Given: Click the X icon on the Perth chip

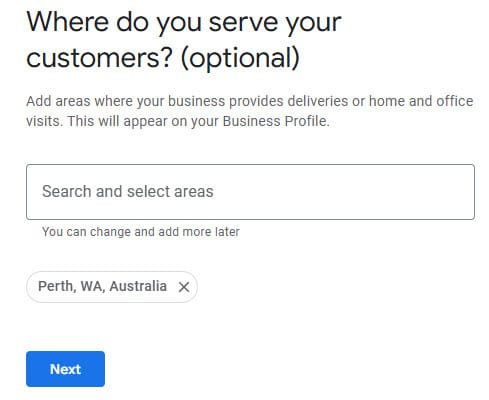Looking at the screenshot, I should (x=184, y=287).
